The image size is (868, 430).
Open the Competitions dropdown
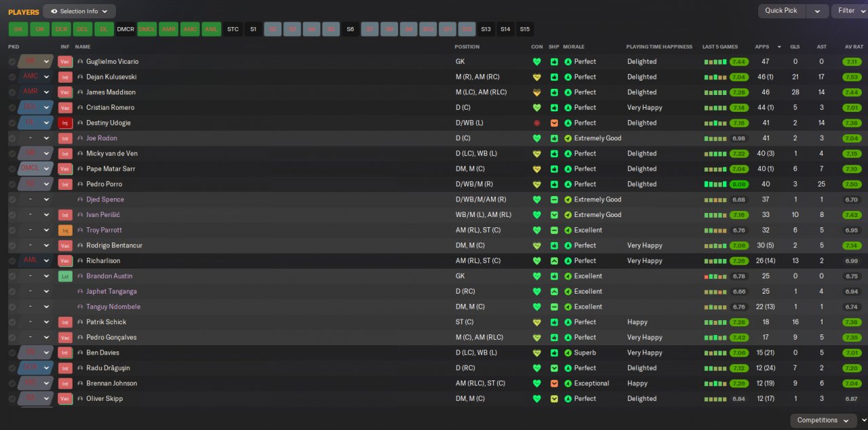pos(823,421)
